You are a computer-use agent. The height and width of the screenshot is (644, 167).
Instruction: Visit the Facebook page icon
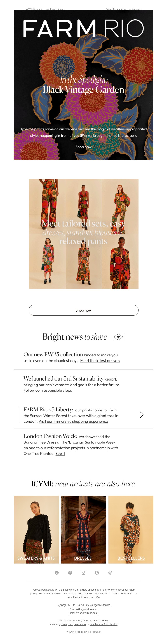pos(70,573)
